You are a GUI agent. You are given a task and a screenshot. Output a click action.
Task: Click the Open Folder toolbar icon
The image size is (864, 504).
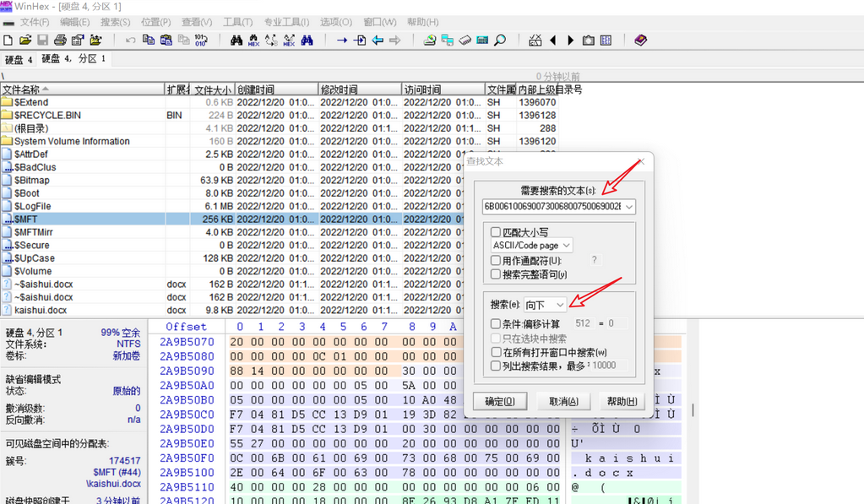coord(96,41)
